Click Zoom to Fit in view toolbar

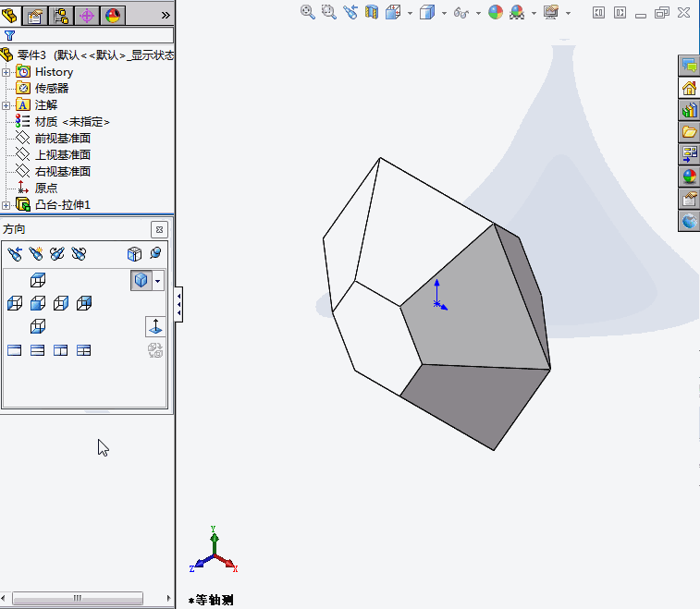308,13
